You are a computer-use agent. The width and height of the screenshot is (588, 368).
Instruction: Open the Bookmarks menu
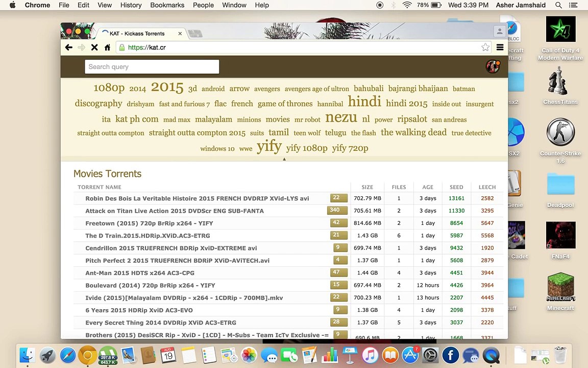[x=167, y=5]
